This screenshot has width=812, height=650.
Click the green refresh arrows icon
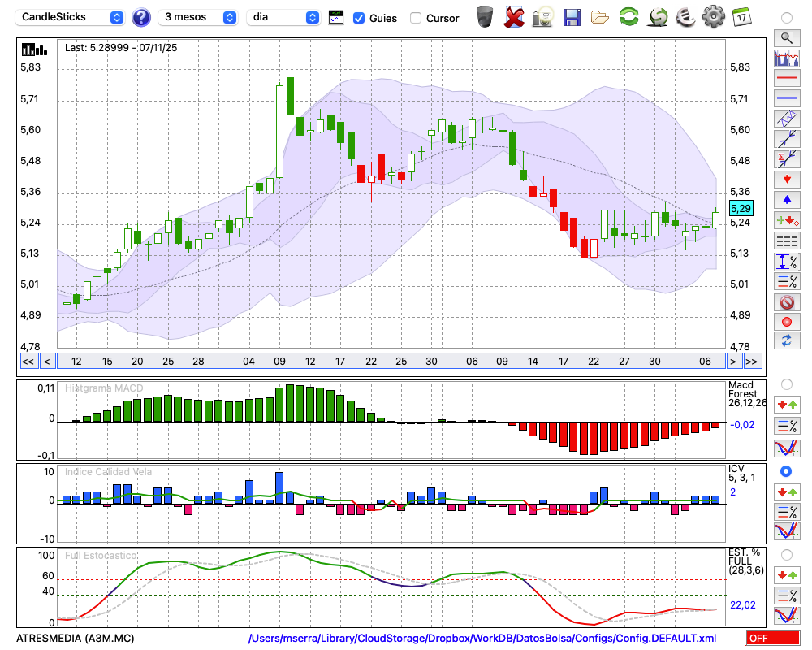[x=628, y=17]
